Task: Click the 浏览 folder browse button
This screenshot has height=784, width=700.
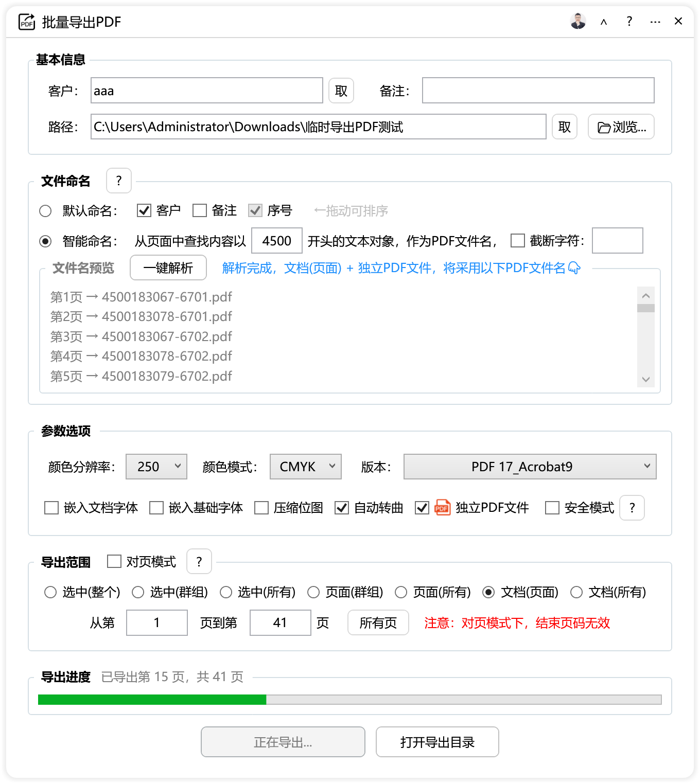Action: 621,127
